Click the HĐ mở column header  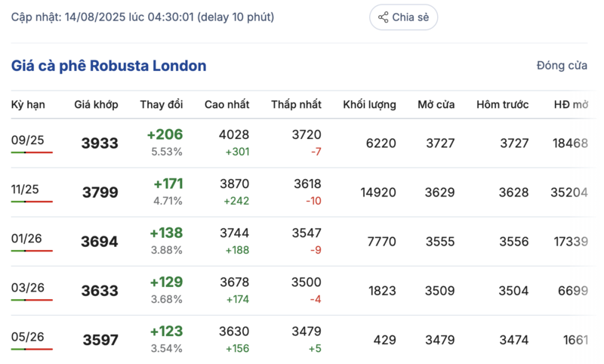click(x=570, y=104)
